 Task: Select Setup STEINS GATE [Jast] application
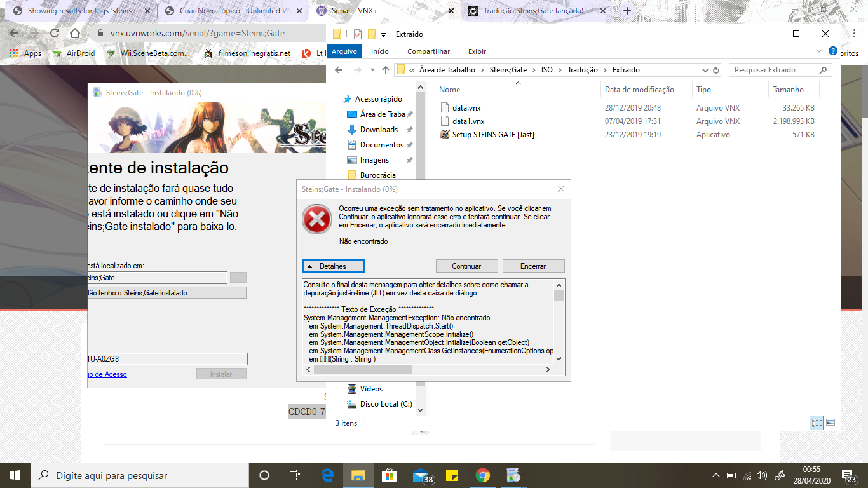(x=493, y=135)
